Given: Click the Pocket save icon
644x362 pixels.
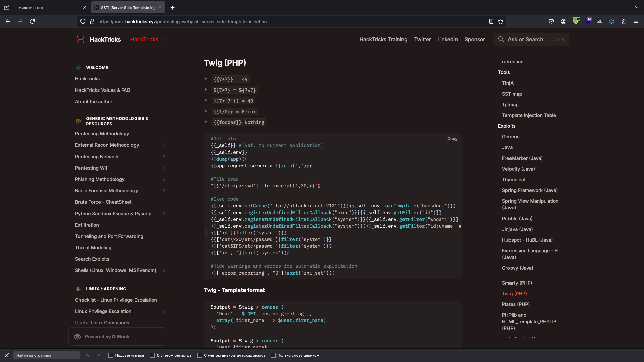Looking at the screenshot, I should 551,21.
